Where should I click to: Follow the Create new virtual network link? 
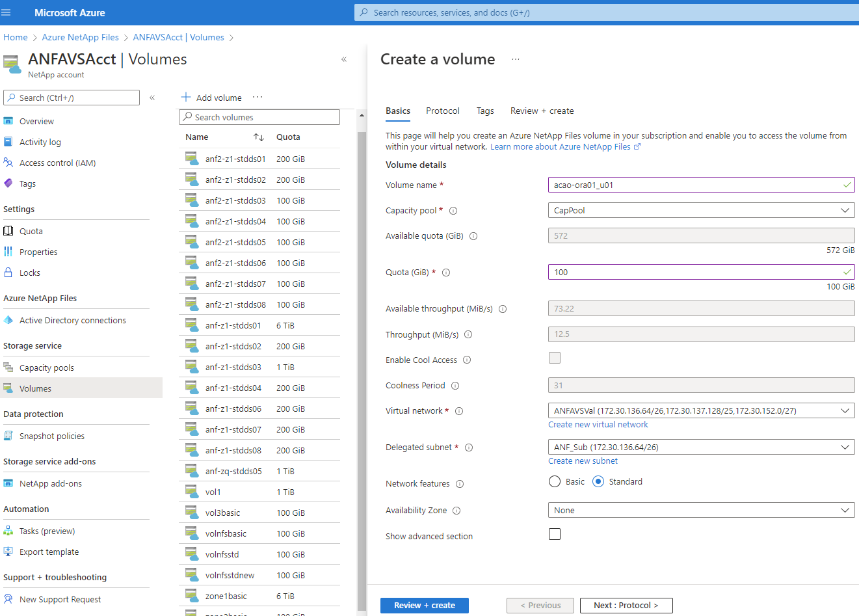coord(598,425)
